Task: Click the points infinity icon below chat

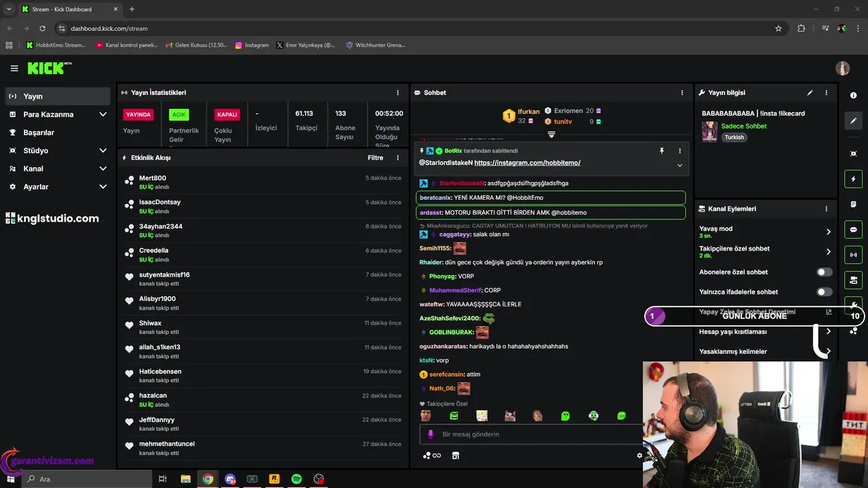Action: (432, 455)
